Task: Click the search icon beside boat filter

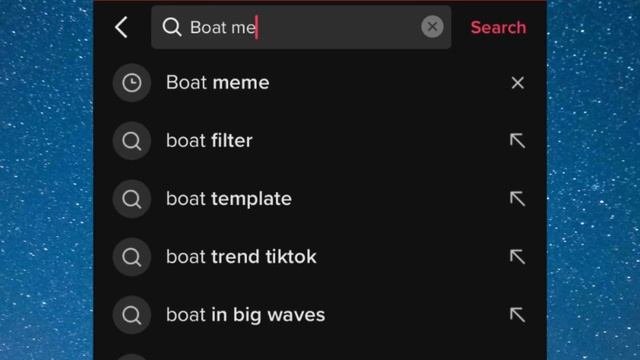Action: pyautogui.click(x=132, y=141)
